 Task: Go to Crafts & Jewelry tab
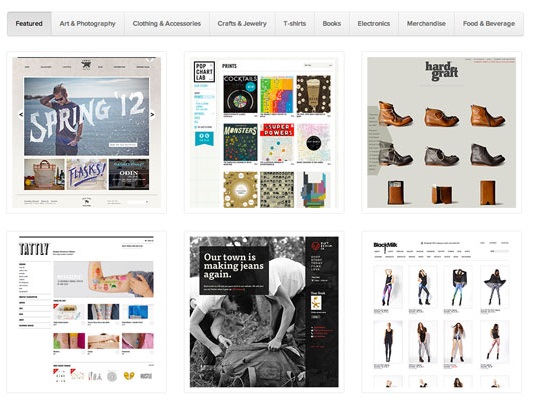(242, 24)
